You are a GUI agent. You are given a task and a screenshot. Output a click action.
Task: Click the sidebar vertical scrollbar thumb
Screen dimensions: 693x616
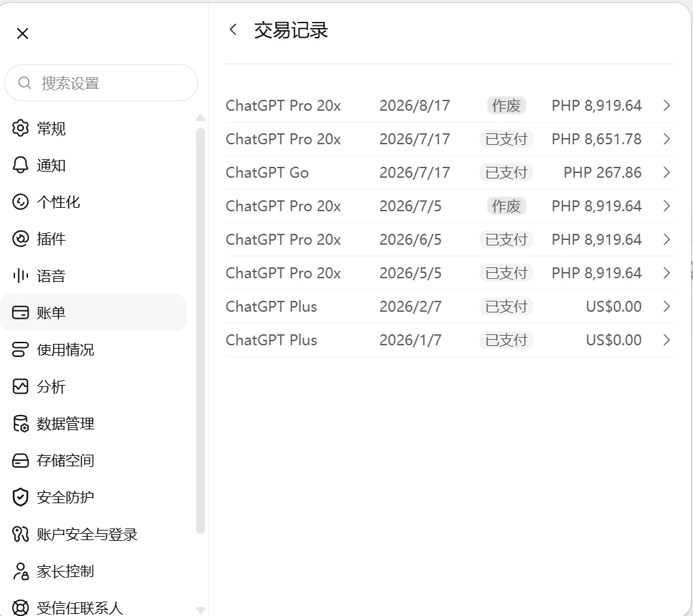click(200, 331)
